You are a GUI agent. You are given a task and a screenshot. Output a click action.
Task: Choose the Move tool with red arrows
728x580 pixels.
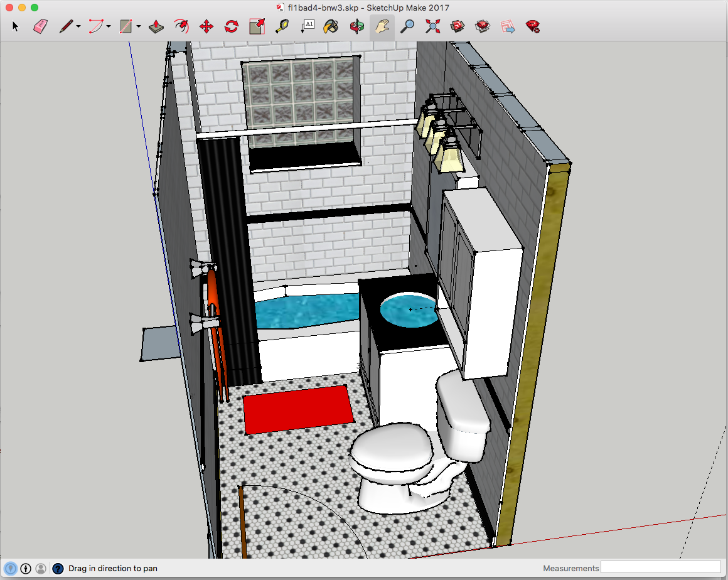click(x=206, y=26)
